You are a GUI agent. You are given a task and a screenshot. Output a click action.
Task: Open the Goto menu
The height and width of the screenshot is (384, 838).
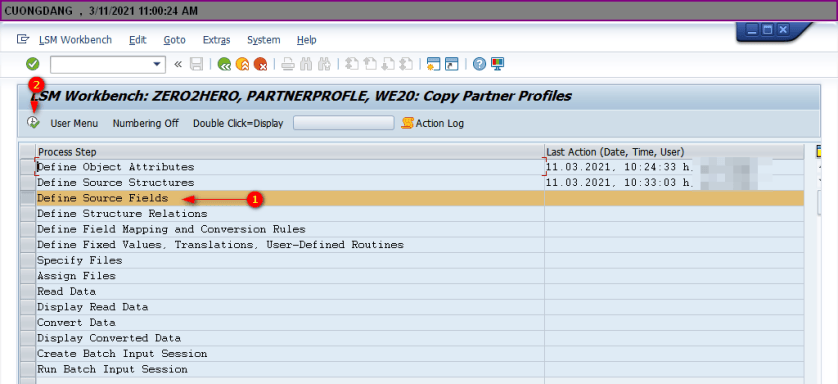click(x=175, y=40)
